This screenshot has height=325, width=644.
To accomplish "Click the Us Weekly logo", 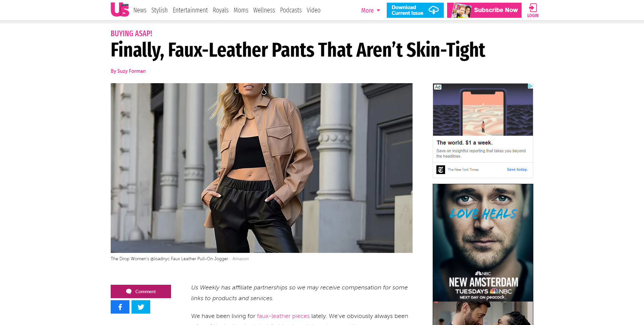I will (x=120, y=9).
